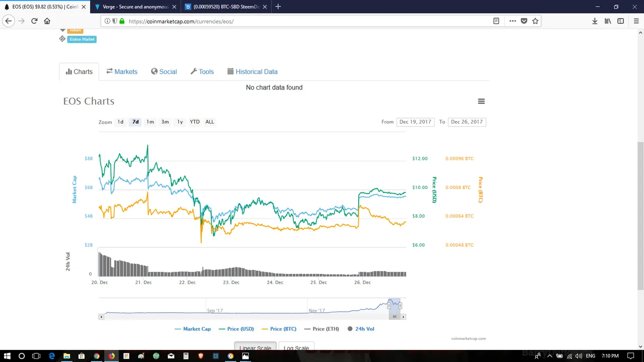Screen dimensions: 644x362
Task: Open Task View in taskbar
Action: [x=36, y=356]
